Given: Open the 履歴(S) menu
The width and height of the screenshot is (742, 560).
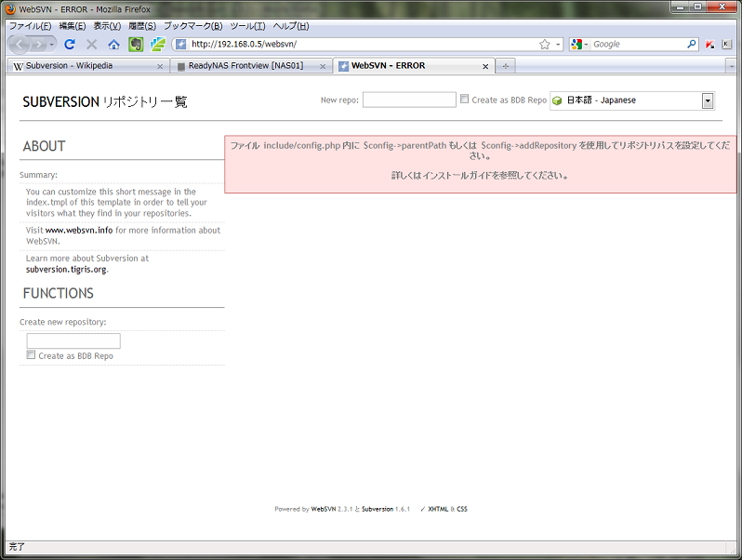Looking at the screenshot, I should coord(142,26).
